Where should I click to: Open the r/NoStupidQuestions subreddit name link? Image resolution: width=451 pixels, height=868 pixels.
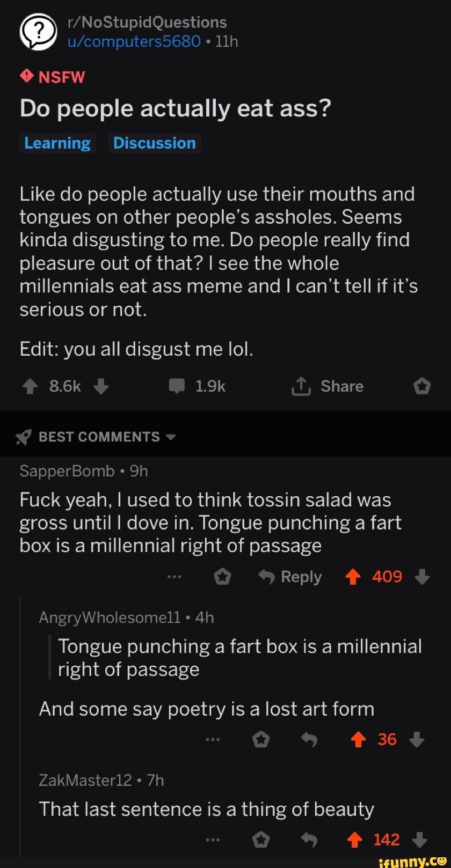pos(147,23)
